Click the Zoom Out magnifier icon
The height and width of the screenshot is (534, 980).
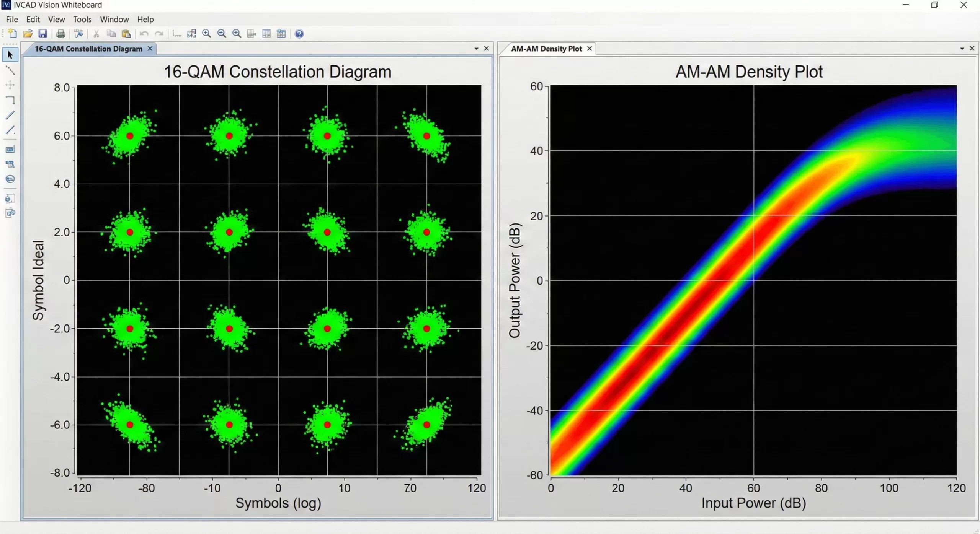[x=222, y=34]
